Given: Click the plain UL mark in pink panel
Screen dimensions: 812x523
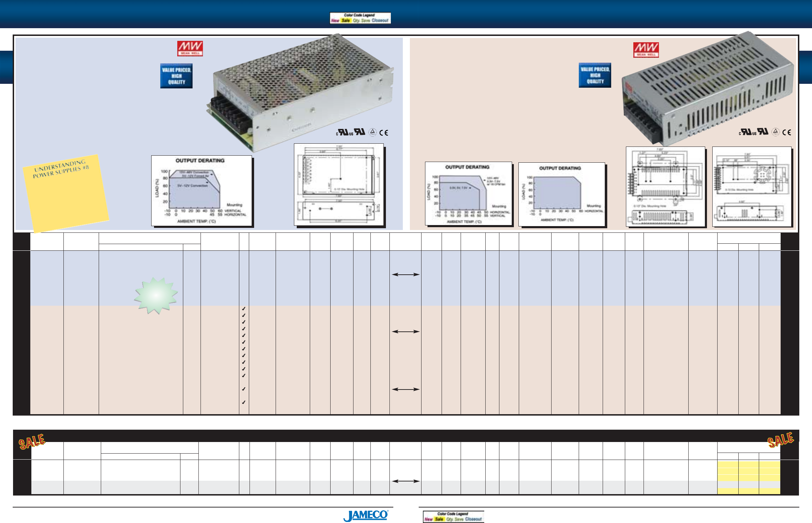Looking at the screenshot, I should [x=763, y=131].
